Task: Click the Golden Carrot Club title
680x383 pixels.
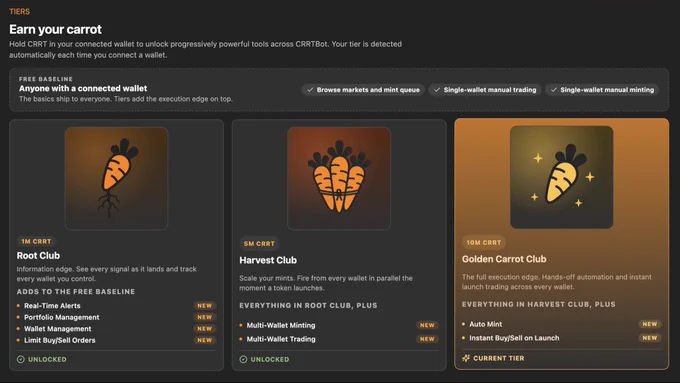Action: pyautogui.click(x=504, y=259)
